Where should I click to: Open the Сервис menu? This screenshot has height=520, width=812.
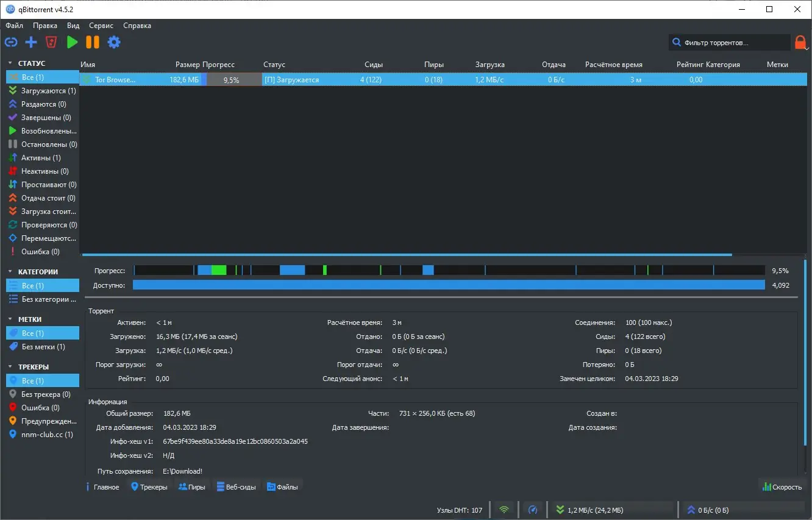101,26
